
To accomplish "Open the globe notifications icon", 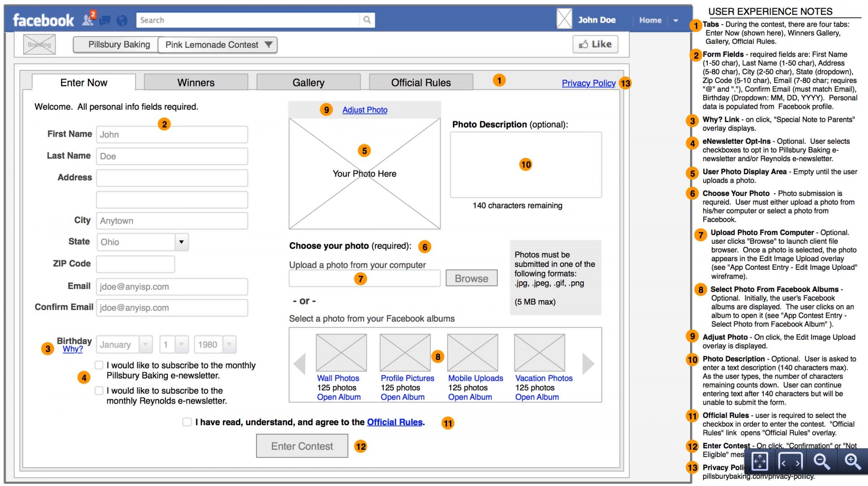I will pyautogui.click(x=122, y=20).
